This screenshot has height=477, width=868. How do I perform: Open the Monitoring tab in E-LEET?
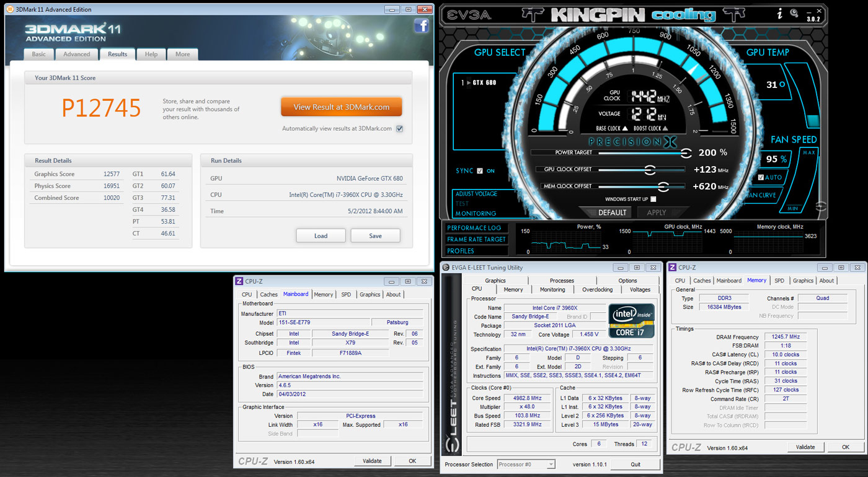[x=552, y=290]
